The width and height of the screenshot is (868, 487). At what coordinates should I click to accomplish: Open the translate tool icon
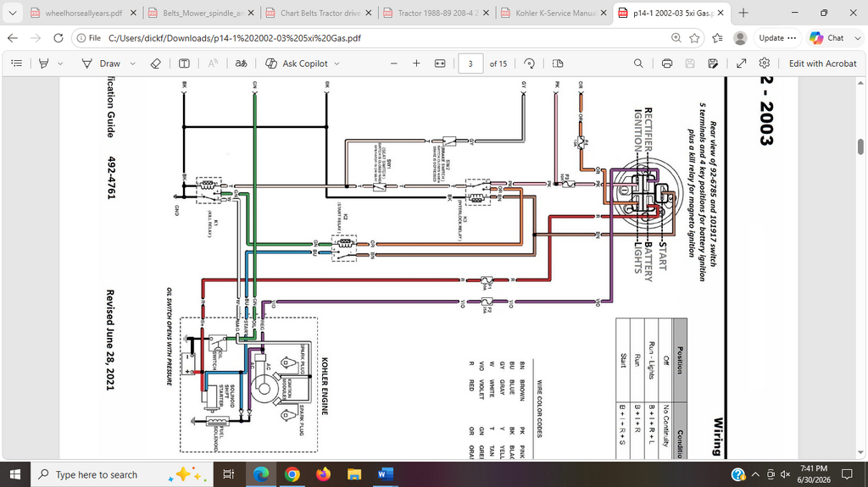[242, 64]
